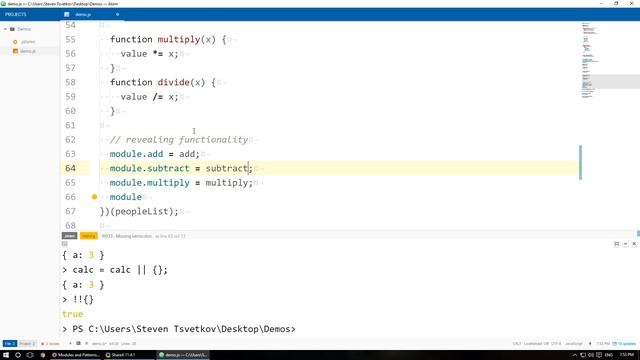Click the UTF-8 encoding selector

tap(556, 344)
